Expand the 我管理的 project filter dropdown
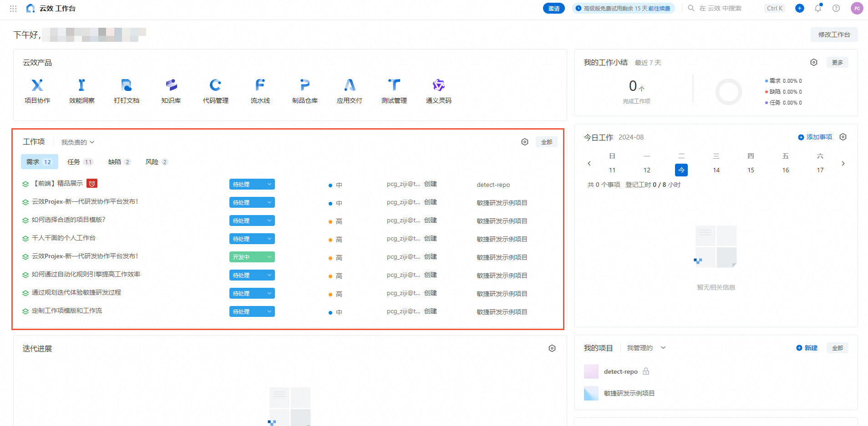Image resolution: width=868 pixels, height=426 pixels. coord(646,348)
